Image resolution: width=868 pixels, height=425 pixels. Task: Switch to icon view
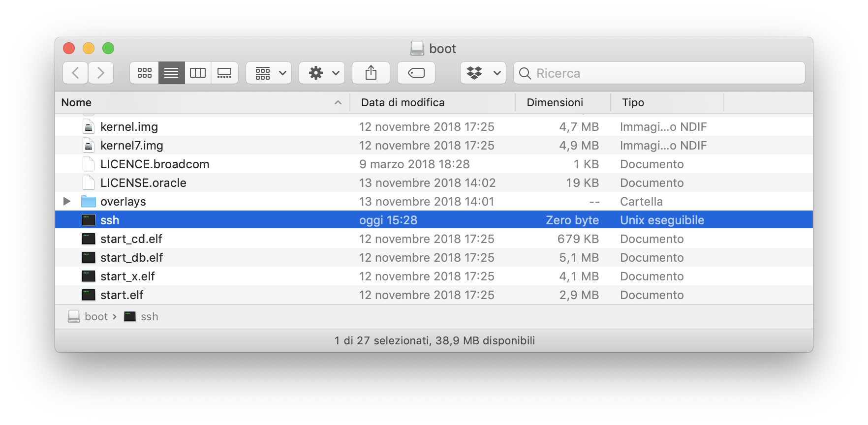click(144, 73)
